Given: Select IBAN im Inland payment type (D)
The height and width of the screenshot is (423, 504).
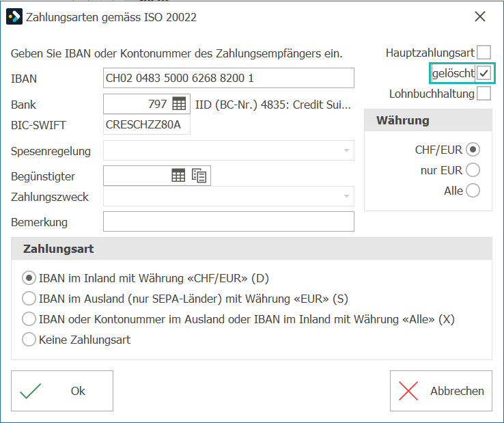Looking at the screenshot, I should click(29, 278).
